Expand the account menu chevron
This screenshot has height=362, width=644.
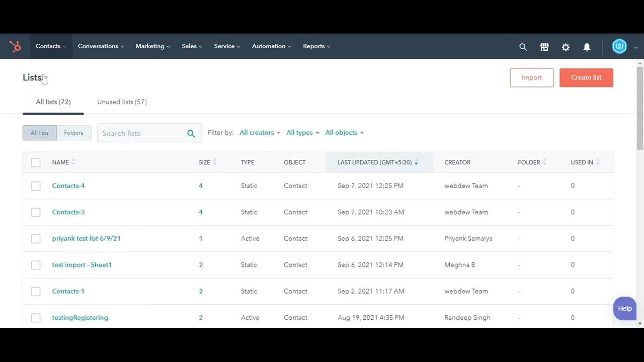[636, 47]
